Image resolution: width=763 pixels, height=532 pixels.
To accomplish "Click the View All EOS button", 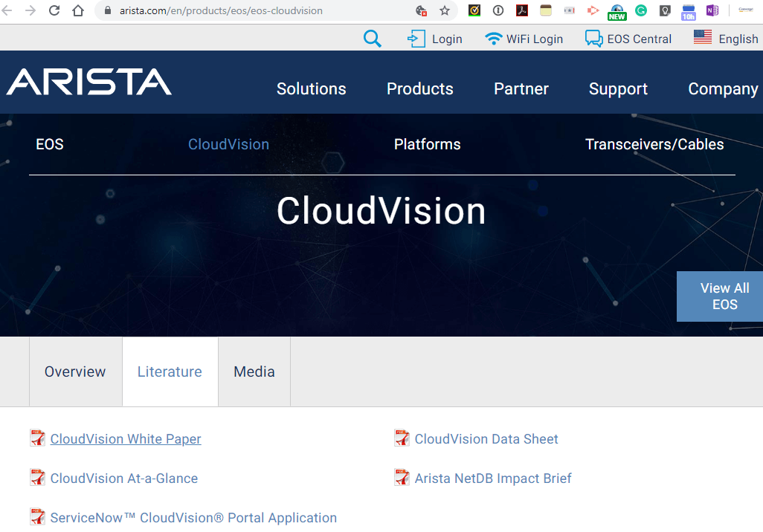I will tap(724, 296).
